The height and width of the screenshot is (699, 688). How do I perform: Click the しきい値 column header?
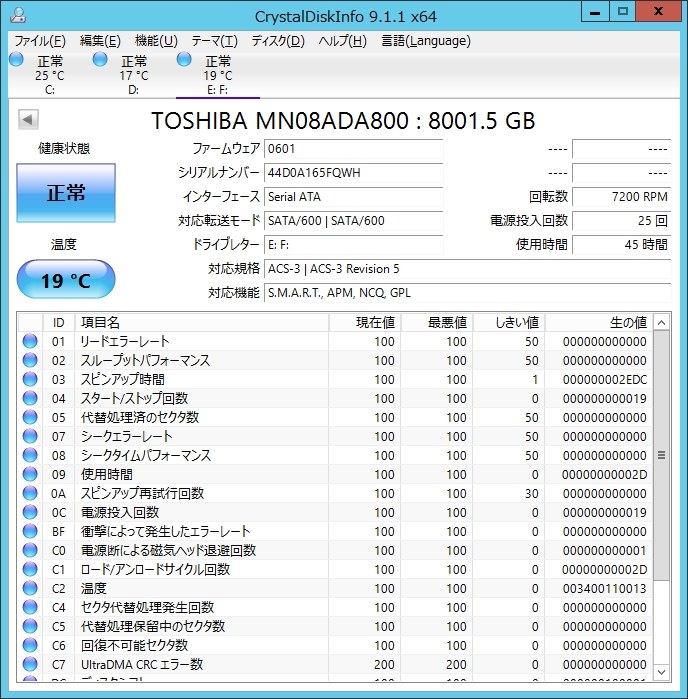point(509,322)
